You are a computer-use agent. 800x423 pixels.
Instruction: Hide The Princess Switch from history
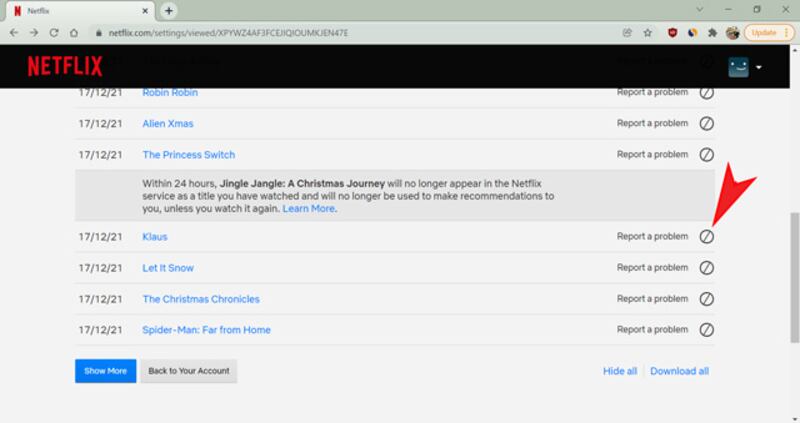706,155
